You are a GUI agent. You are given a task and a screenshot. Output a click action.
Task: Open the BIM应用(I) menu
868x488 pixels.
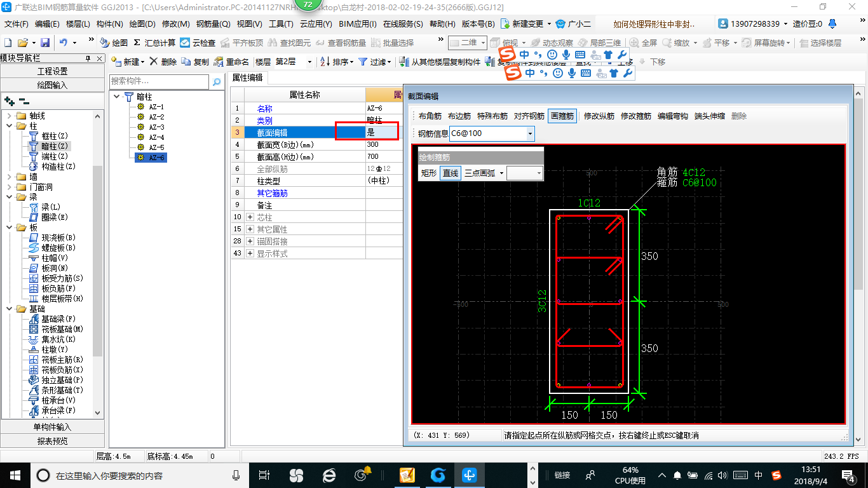[x=358, y=24]
